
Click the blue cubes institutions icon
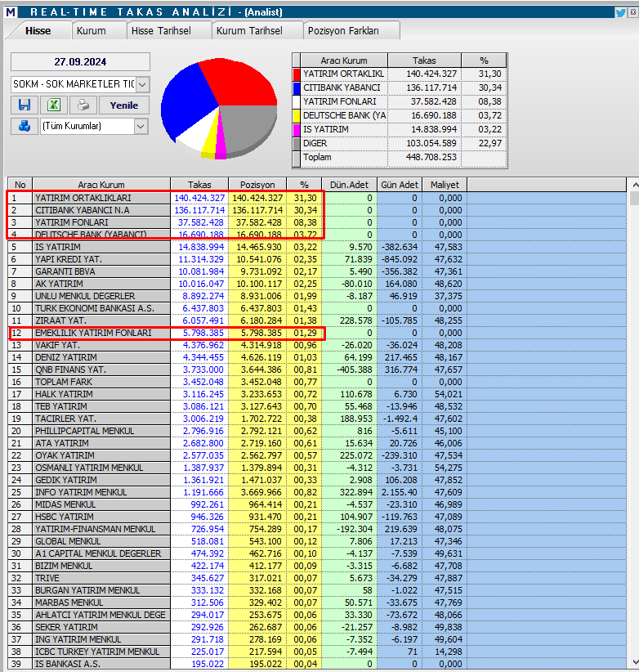pos(25,126)
